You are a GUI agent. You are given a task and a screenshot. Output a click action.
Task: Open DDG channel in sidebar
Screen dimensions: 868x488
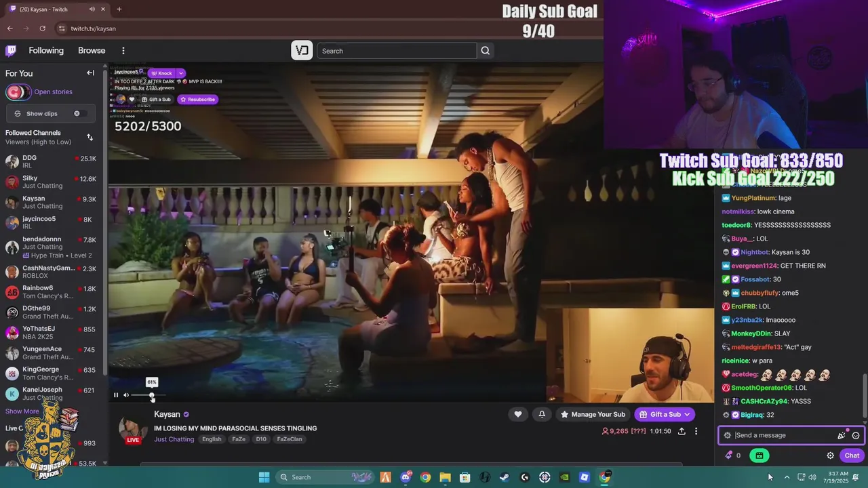pyautogui.click(x=51, y=161)
